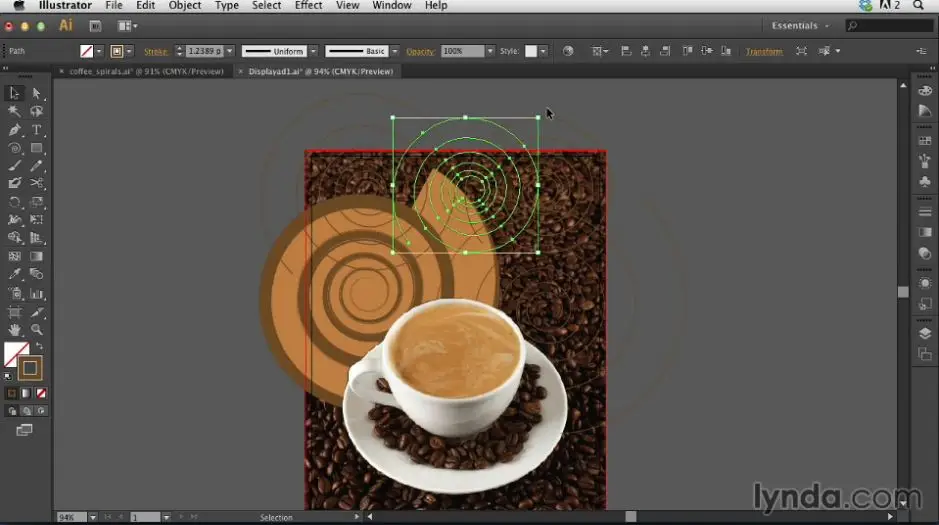Select the Hand tool
939x525 pixels.
(14, 330)
